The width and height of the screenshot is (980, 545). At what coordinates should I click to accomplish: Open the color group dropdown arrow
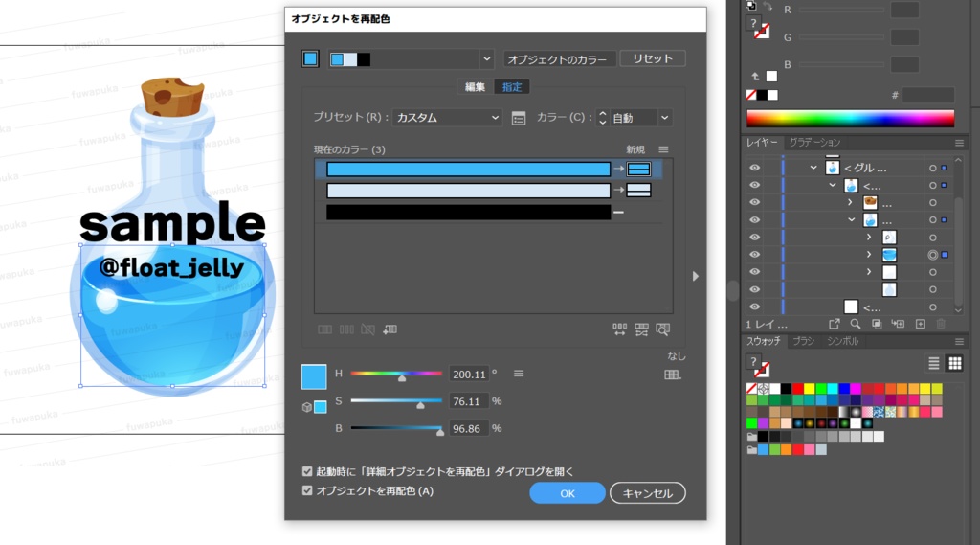point(487,59)
